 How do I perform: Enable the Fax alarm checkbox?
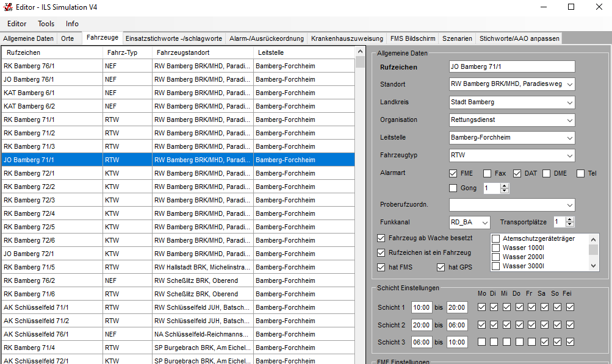tap(488, 174)
